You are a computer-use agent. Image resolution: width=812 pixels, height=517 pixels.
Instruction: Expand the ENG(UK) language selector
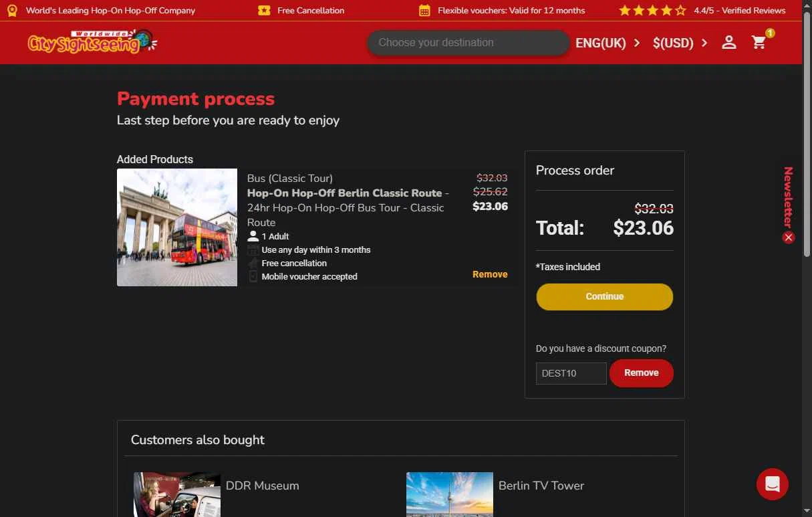pos(608,43)
